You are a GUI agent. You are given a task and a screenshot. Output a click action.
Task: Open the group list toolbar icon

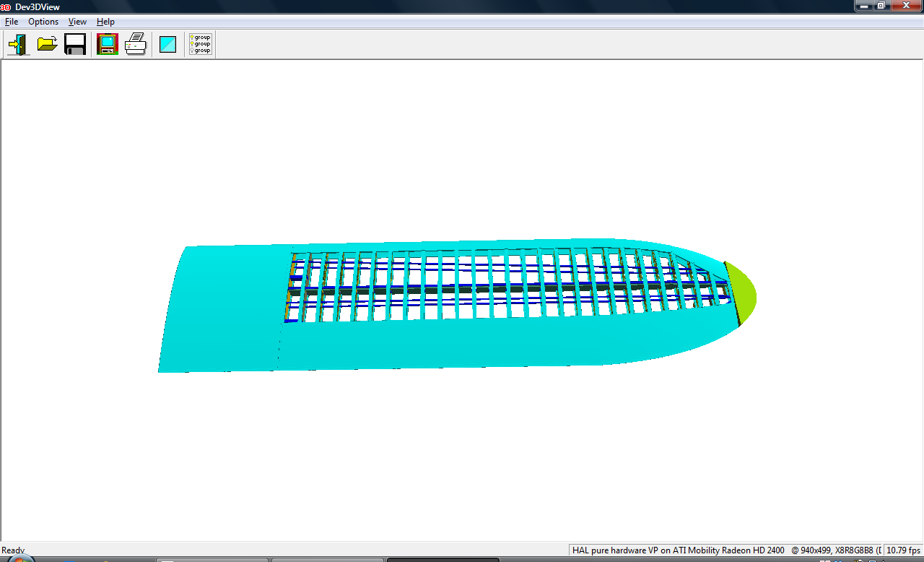pos(200,44)
